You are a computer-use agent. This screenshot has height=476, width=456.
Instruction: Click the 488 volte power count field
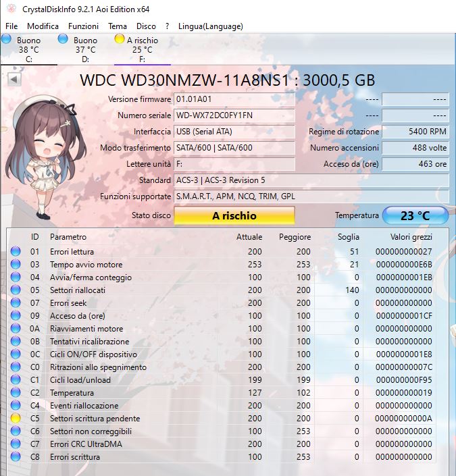(415, 148)
